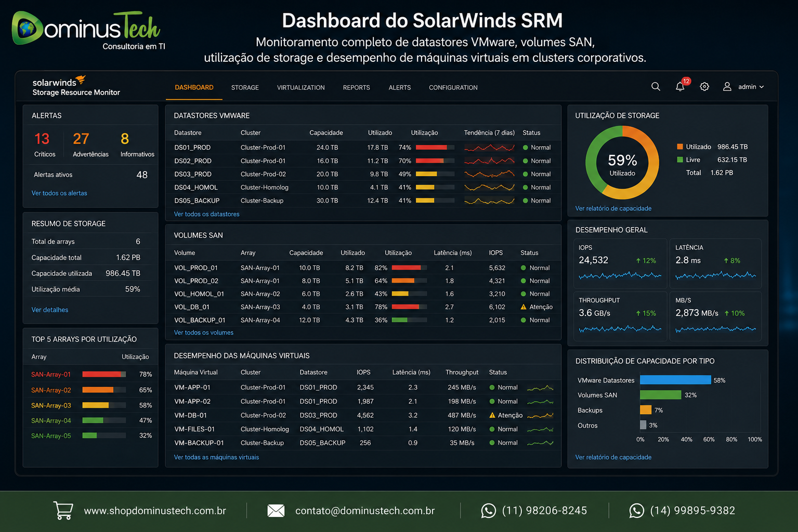The image size is (798, 532).
Task: Click the Tendência (7 dias) column header
Action: (x=489, y=133)
